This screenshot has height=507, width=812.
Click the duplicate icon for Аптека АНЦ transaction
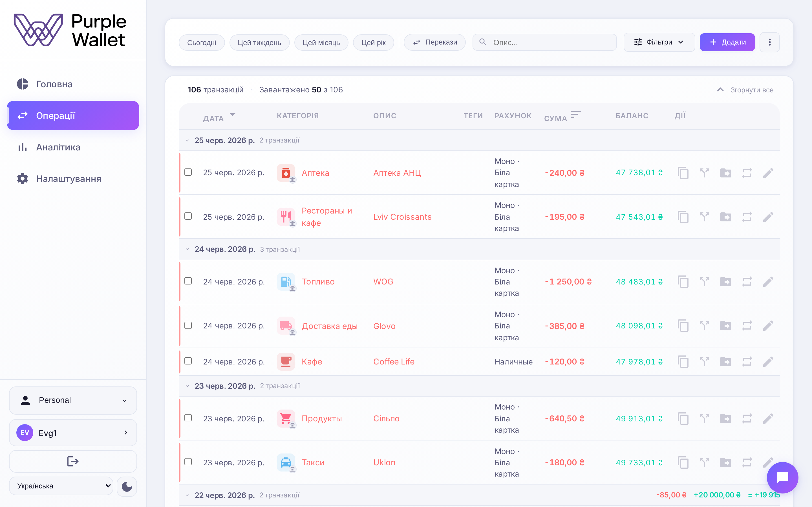click(683, 173)
